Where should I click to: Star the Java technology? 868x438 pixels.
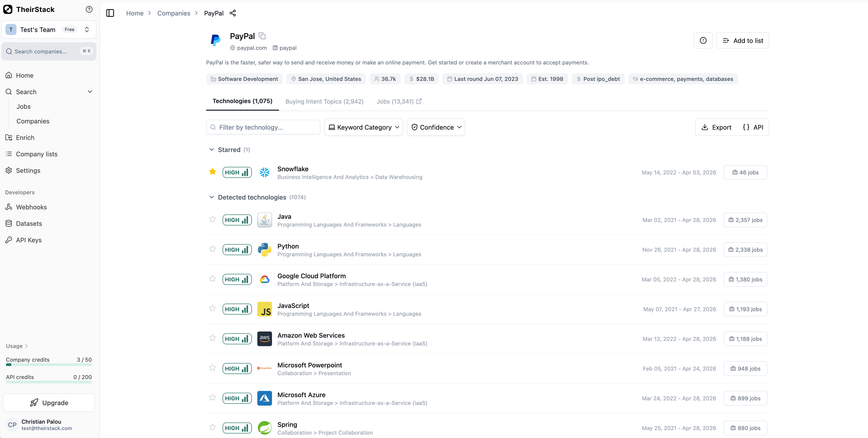[x=212, y=219]
